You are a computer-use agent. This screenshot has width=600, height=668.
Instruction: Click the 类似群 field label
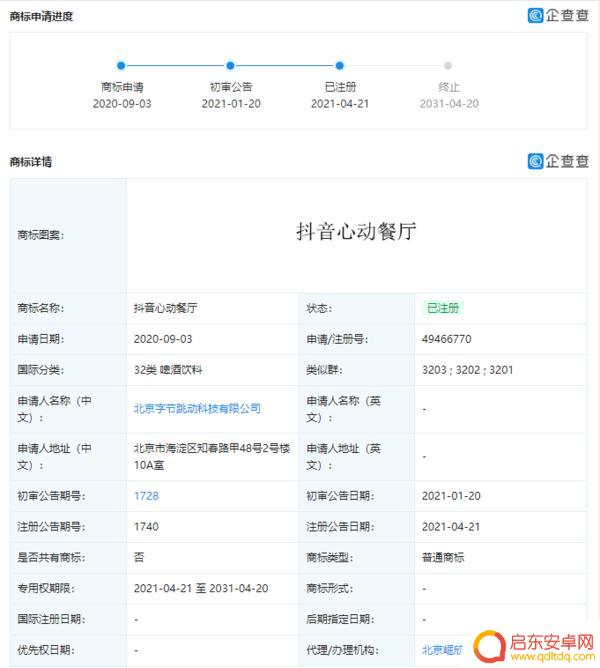(324, 370)
